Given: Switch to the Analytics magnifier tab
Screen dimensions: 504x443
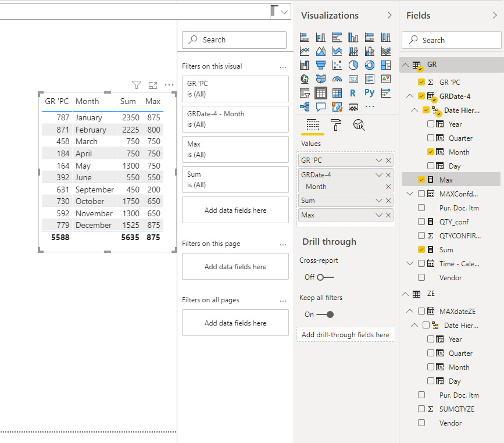Looking at the screenshot, I should 359,125.
